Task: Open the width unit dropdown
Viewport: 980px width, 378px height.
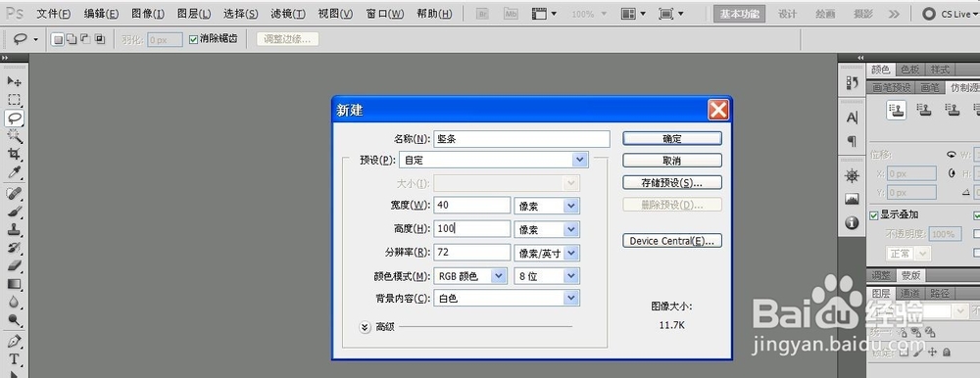Action: pyautogui.click(x=547, y=206)
